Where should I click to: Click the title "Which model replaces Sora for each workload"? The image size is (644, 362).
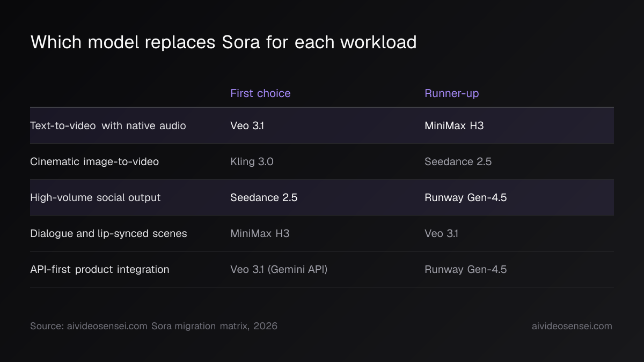[223, 42]
